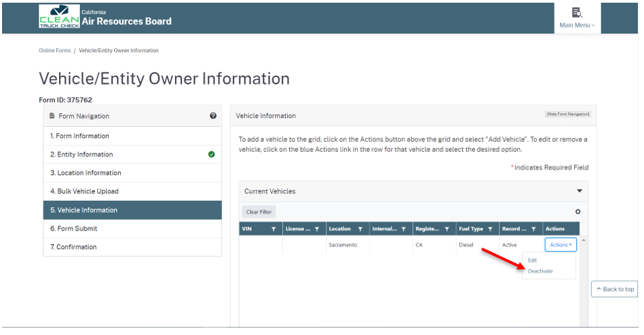Viewport: 644px width, 335px height.
Task: Filter the Fuel Type column
Action: [490, 229]
